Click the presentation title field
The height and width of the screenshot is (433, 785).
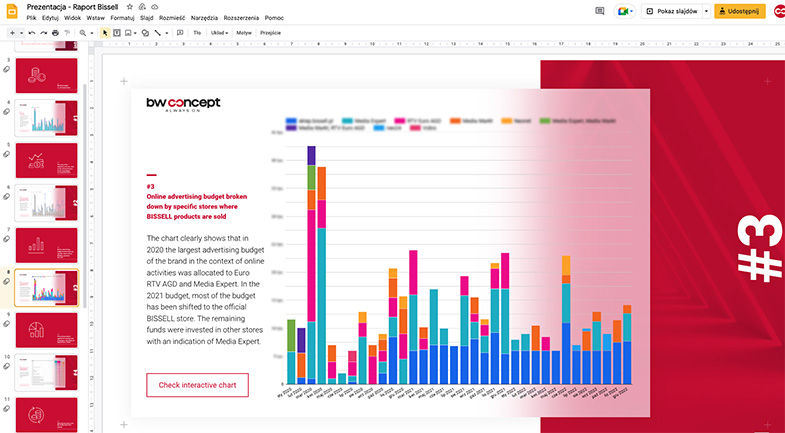[72, 7]
